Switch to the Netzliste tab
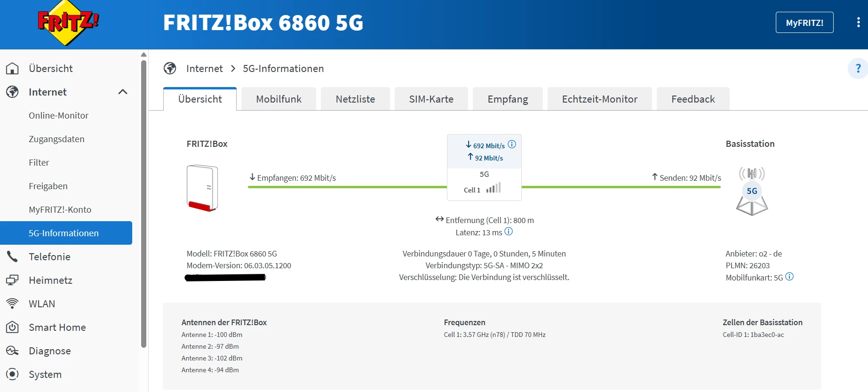Viewport: 868px width, 392px height. click(x=355, y=99)
